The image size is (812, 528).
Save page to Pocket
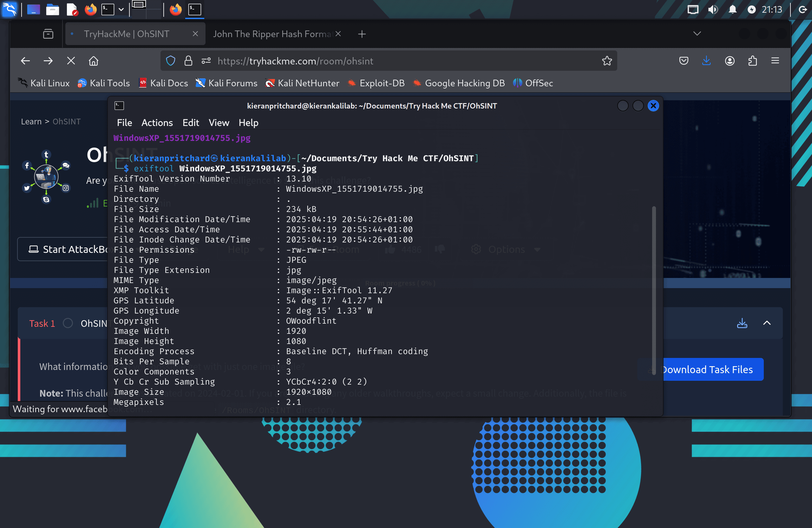(684, 61)
